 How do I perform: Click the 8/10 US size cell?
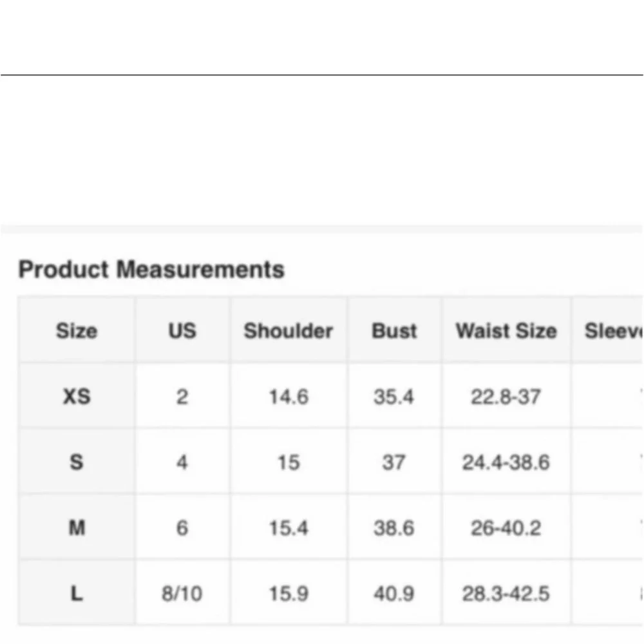coord(182,594)
